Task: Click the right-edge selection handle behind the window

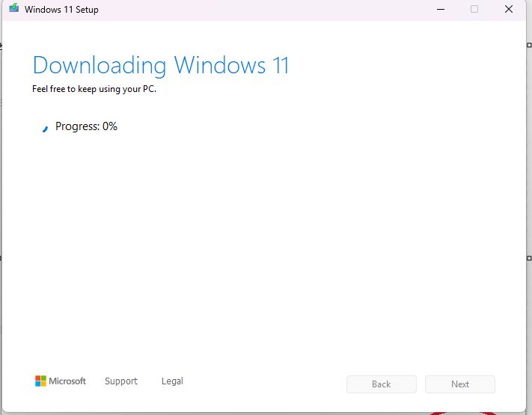Action: pos(530,258)
